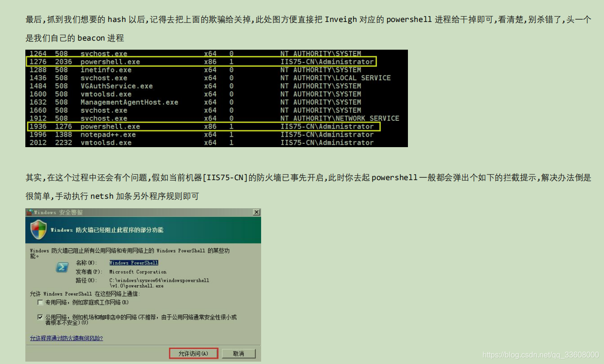Click NT AUTHORITY\NETWORK SERVICE user cell

340,118
